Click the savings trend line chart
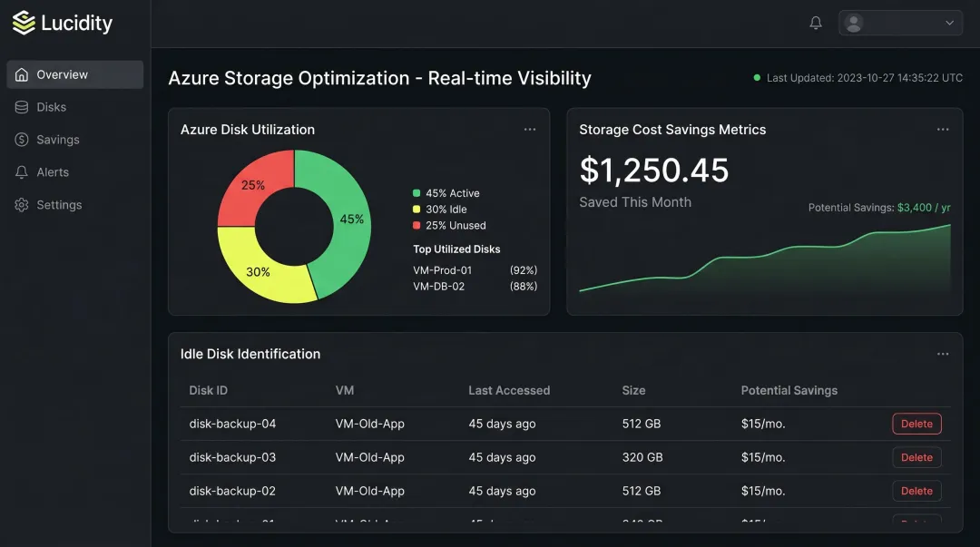The height and width of the screenshot is (547, 980). [x=765, y=259]
